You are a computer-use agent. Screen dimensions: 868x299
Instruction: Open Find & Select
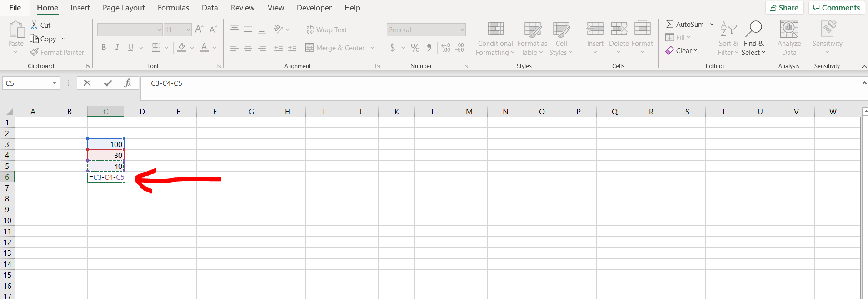point(754,39)
